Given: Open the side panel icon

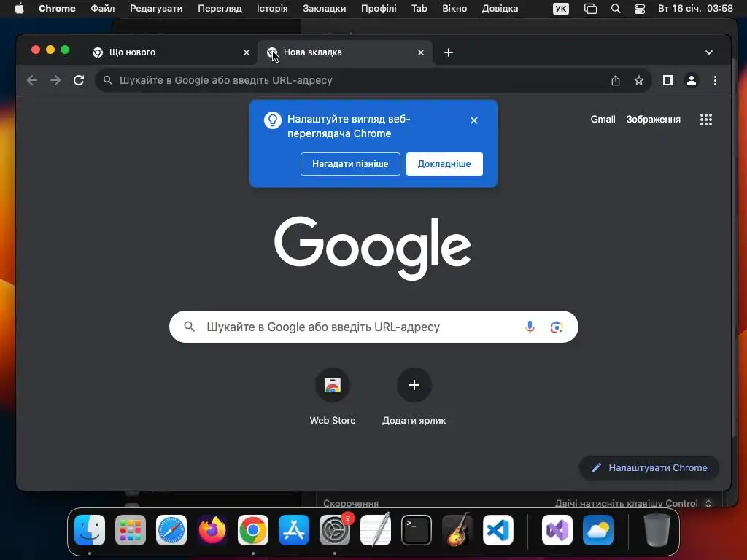Looking at the screenshot, I should (x=668, y=80).
